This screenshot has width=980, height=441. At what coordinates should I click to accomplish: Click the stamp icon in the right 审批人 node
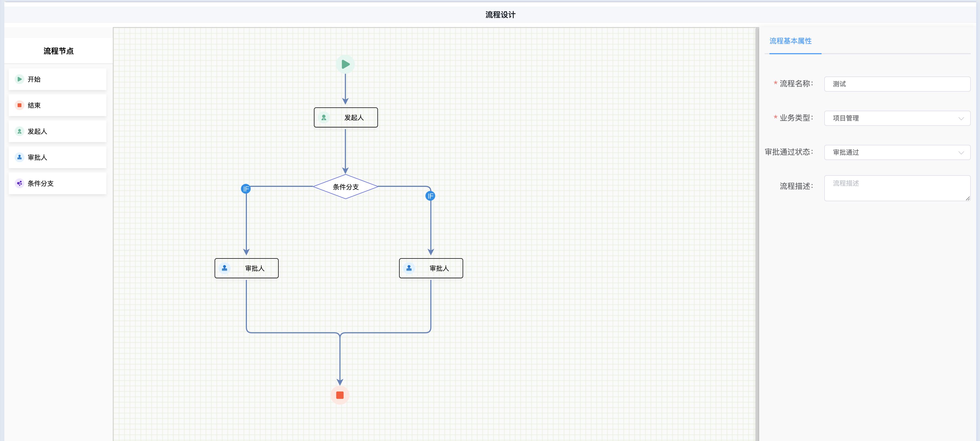tap(409, 268)
